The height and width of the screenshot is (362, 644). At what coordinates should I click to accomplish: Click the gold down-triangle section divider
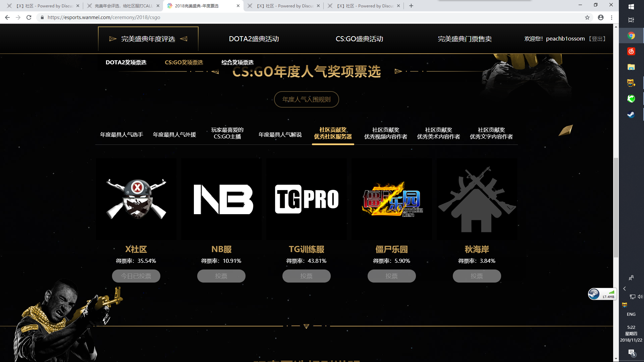[306, 326]
